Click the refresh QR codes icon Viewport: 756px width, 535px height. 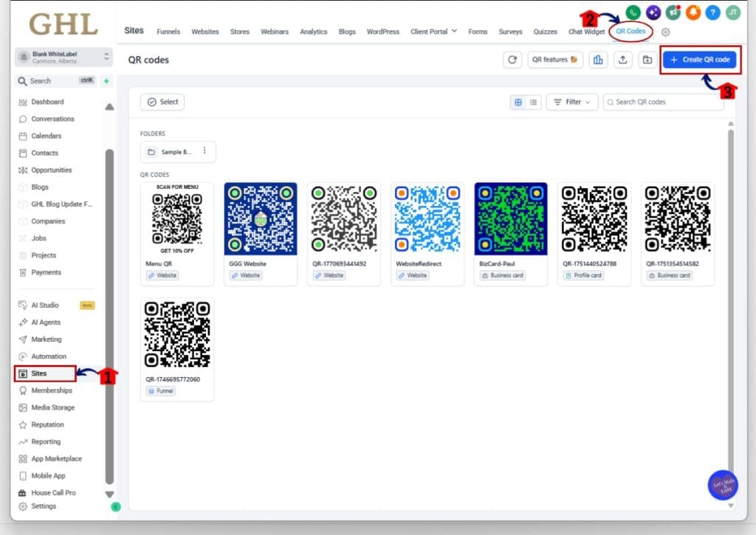click(x=512, y=60)
